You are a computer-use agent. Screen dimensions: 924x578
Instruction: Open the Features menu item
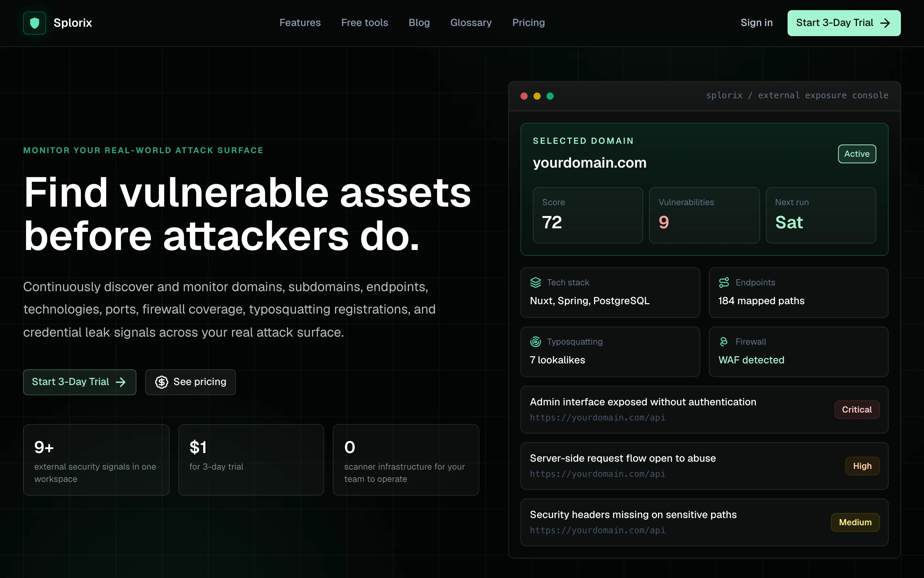[x=300, y=23]
